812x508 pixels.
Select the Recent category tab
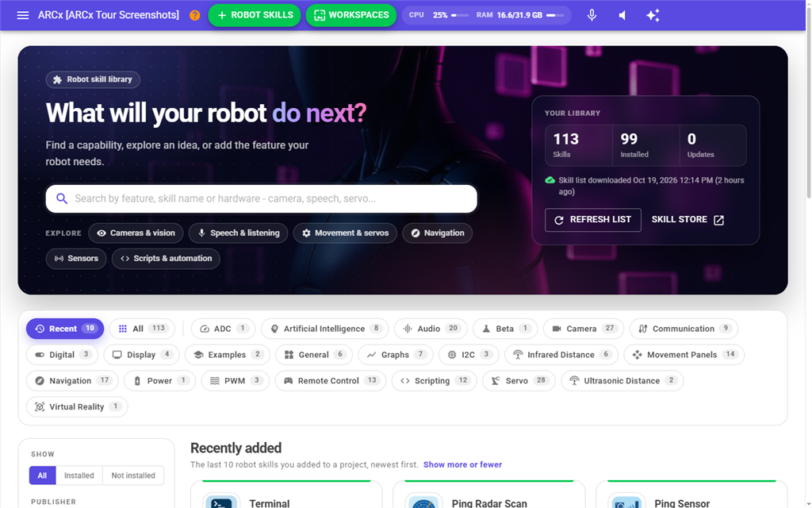(65, 329)
